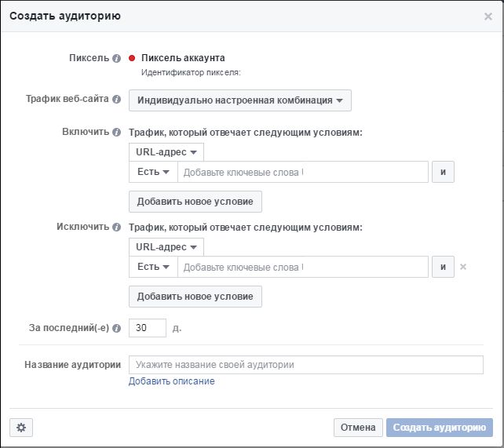Click Добавить новое условие under Исключить

[x=195, y=297]
